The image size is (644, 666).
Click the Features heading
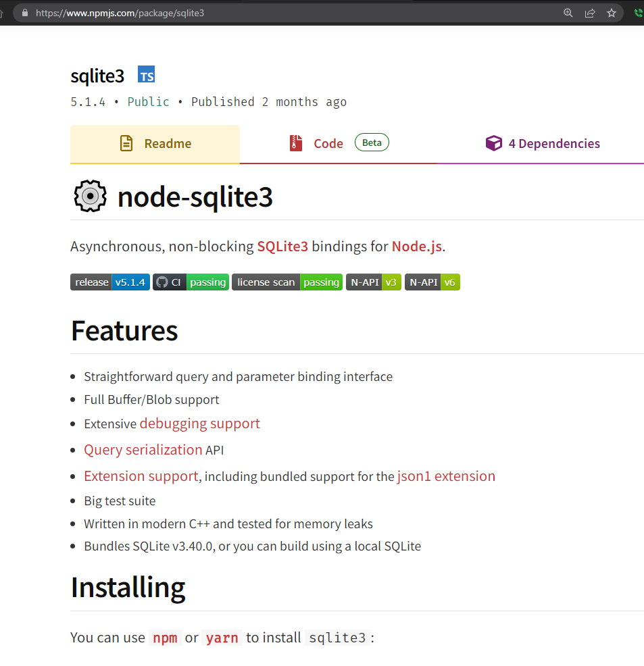(124, 331)
